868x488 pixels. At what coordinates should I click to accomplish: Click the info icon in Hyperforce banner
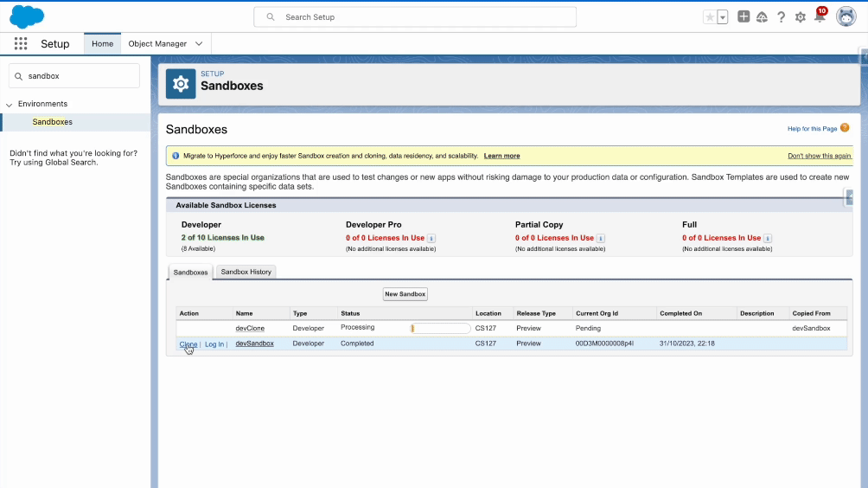click(176, 156)
